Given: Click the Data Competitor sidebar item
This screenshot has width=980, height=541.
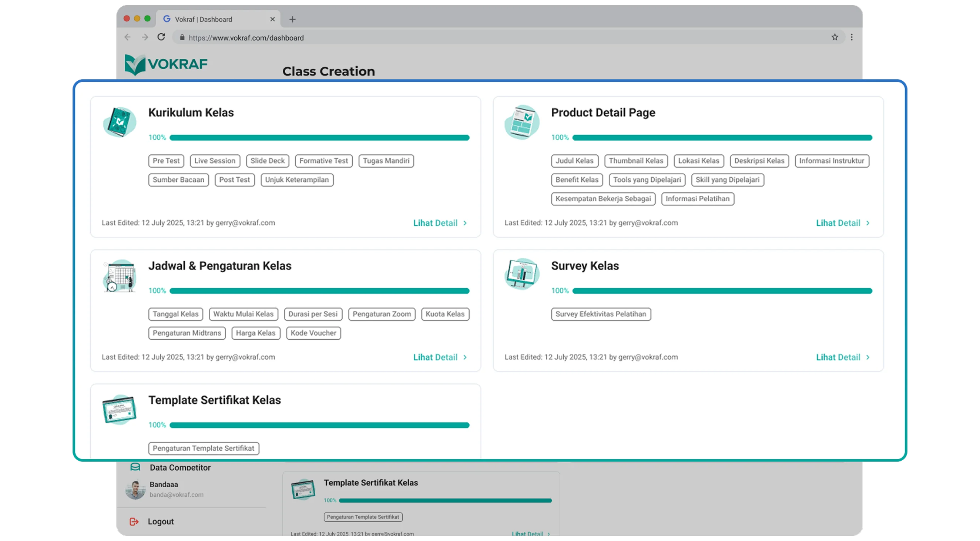Looking at the screenshot, I should click(x=179, y=468).
